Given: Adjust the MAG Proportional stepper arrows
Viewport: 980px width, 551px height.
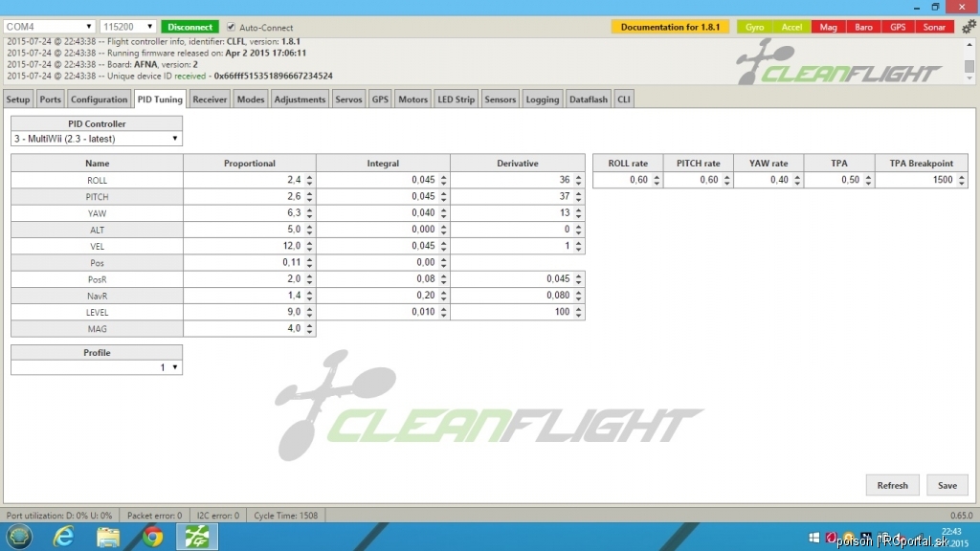Looking at the screenshot, I should pos(309,329).
